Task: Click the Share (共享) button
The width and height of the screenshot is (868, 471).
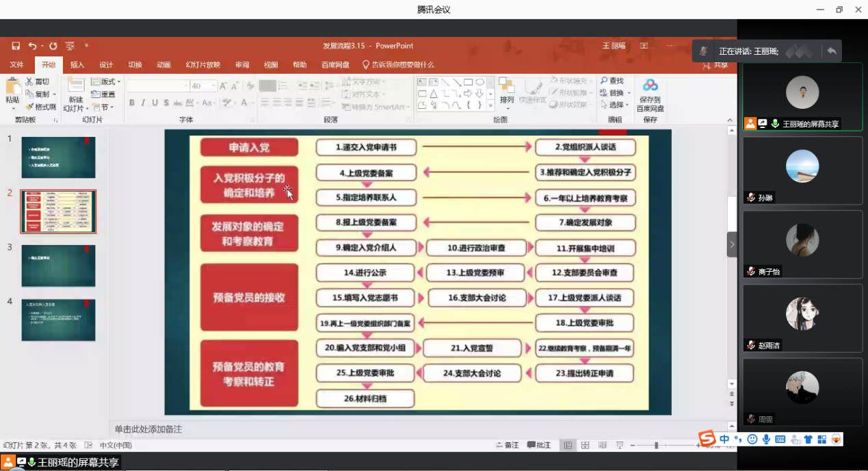Action: tap(715, 65)
